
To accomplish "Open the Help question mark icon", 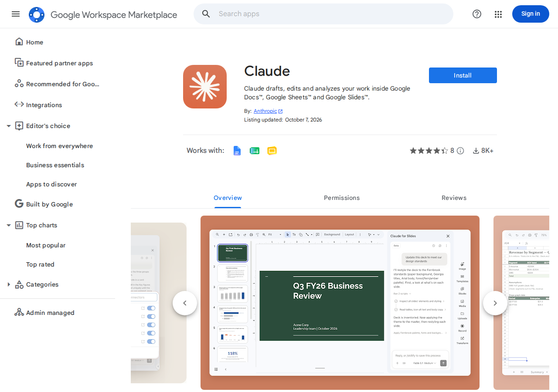I will point(477,14).
